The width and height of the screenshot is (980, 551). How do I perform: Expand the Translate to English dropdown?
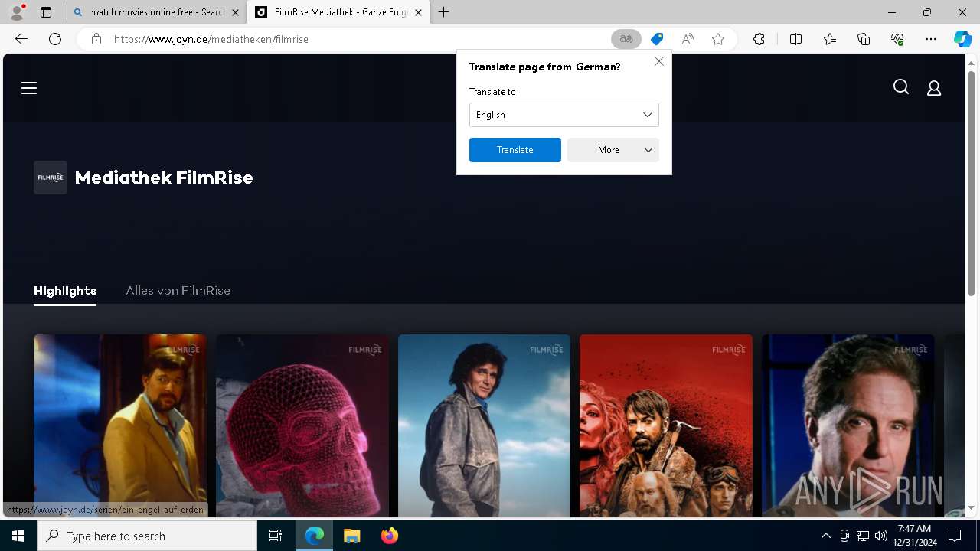[x=564, y=115]
